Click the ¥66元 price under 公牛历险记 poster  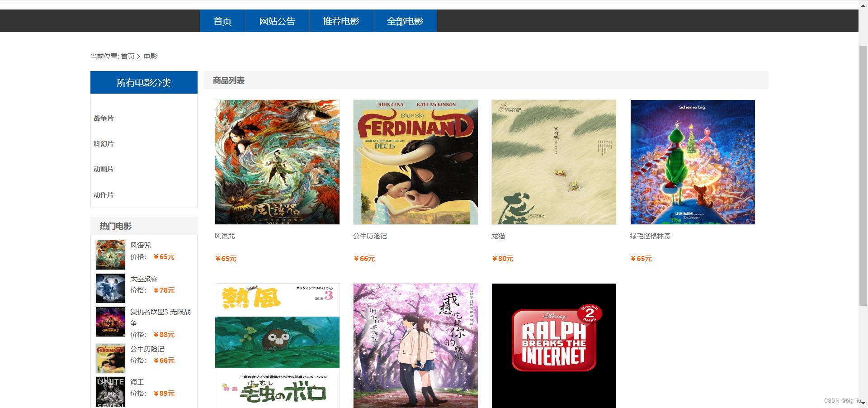pos(364,259)
